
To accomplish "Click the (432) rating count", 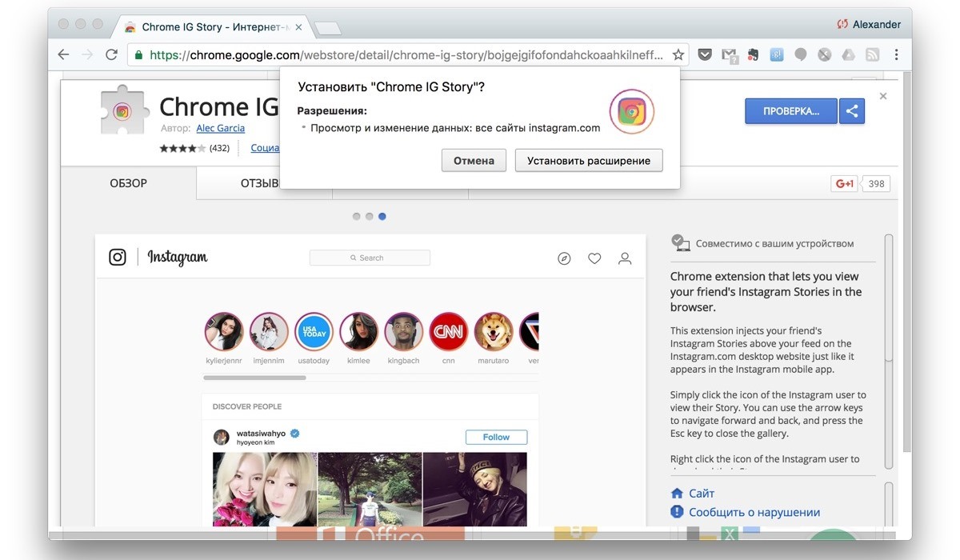I will click(x=219, y=148).
